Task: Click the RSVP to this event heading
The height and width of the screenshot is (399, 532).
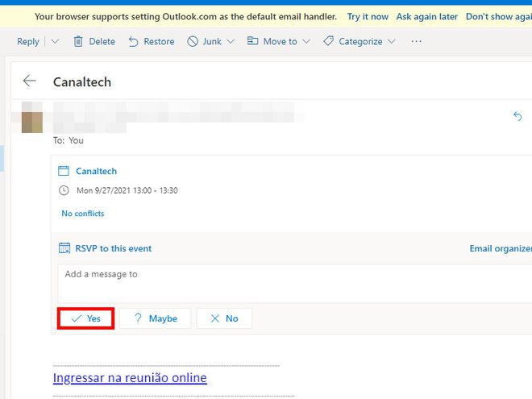Action: pyautogui.click(x=114, y=248)
